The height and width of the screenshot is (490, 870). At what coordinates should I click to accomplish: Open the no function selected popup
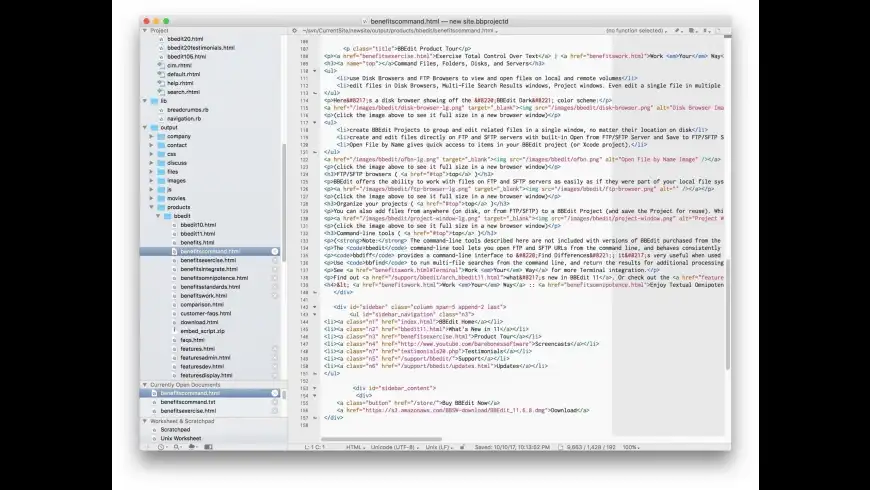tap(636, 31)
